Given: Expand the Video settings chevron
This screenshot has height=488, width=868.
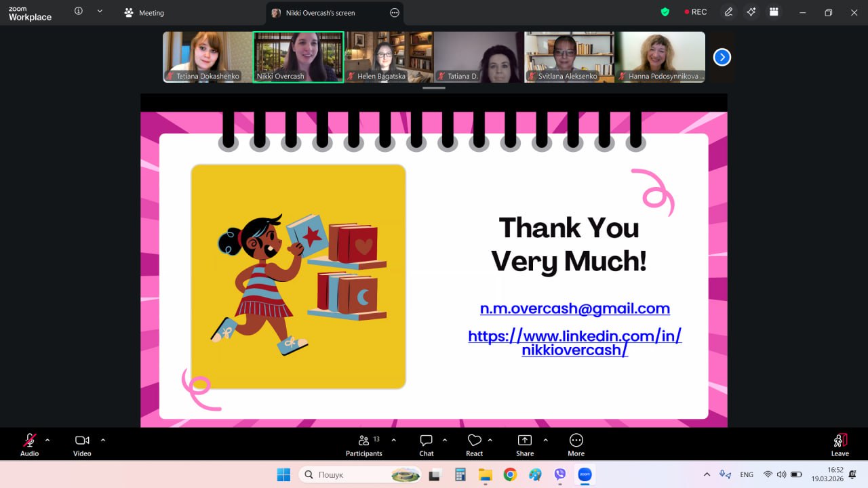Looking at the screenshot, I should click(103, 440).
